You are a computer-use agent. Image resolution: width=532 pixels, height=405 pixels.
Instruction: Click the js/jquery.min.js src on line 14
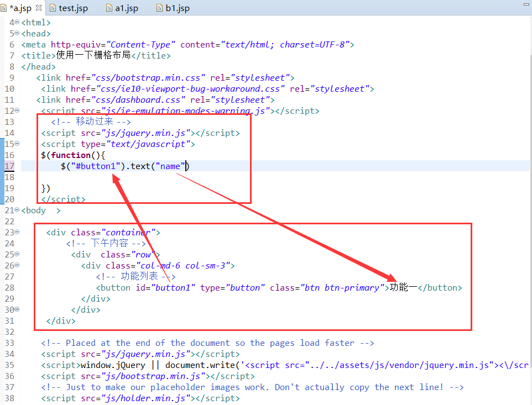point(148,133)
